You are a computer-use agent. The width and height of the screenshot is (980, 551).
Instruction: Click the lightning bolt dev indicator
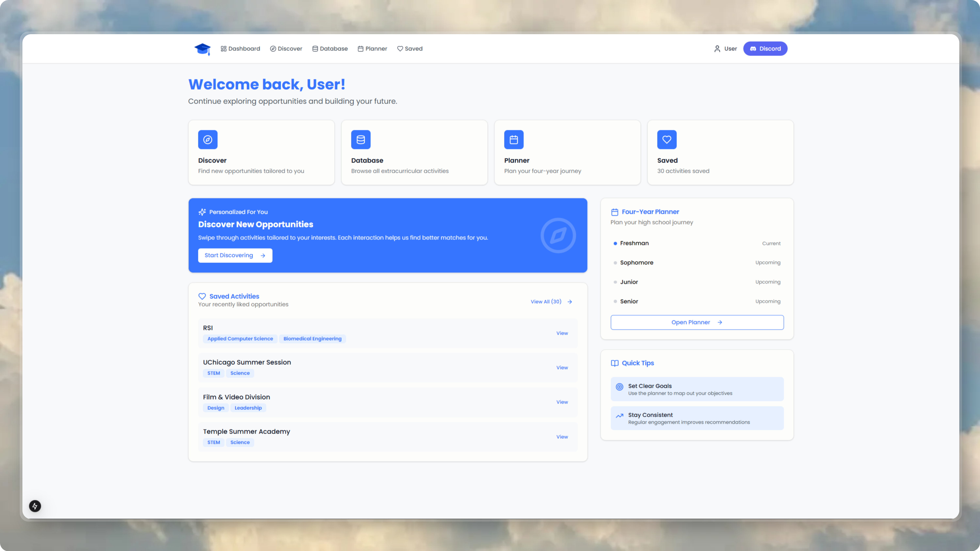click(x=35, y=506)
